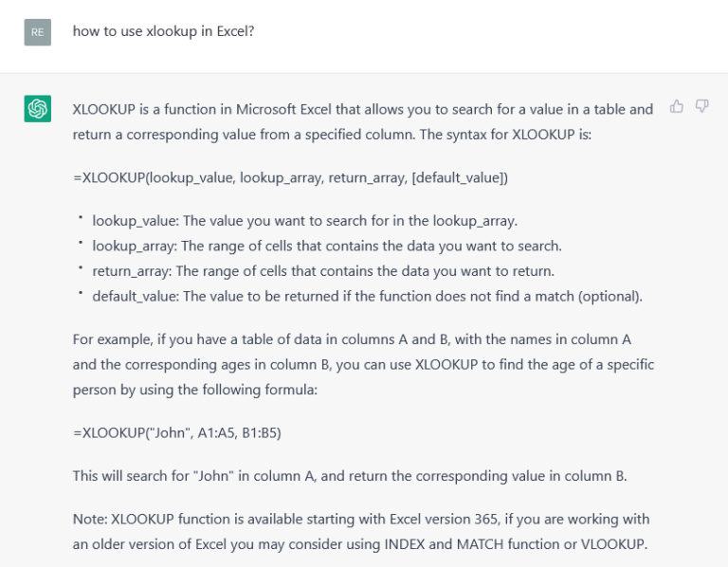The height and width of the screenshot is (567, 728).
Task: Click the thumbs down icon on the response
Action: click(x=701, y=107)
